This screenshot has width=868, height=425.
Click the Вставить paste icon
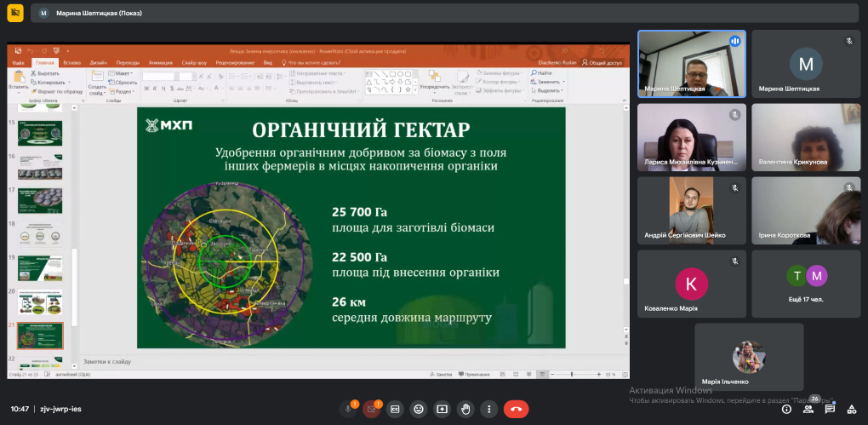(19, 78)
